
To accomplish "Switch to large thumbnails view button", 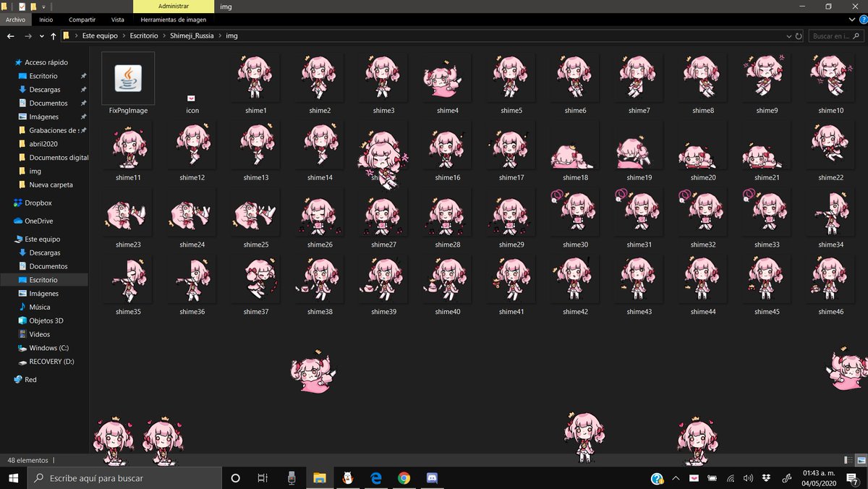I will coord(861,460).
